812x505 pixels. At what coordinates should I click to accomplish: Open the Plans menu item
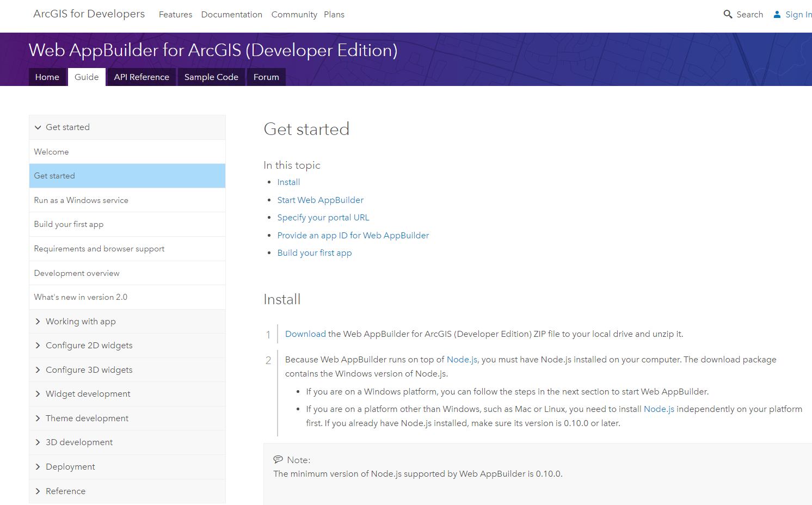point(334,15)
